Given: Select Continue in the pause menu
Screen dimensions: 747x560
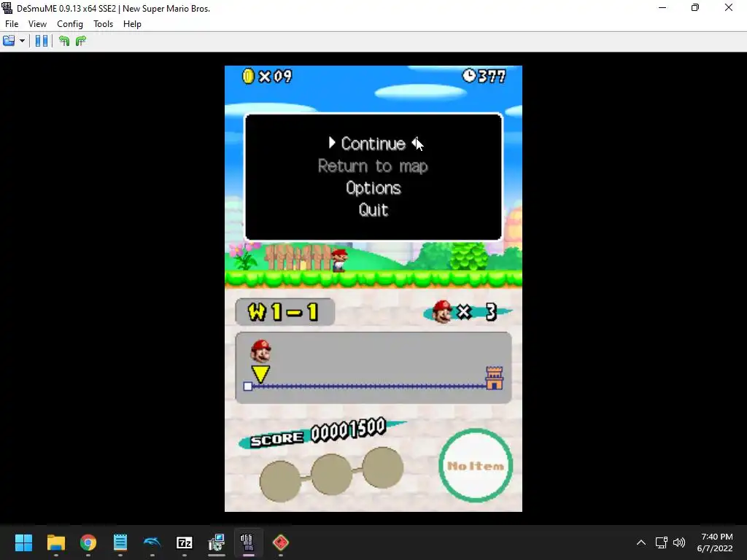Looking at the screenshot, I should coord(373,144).
